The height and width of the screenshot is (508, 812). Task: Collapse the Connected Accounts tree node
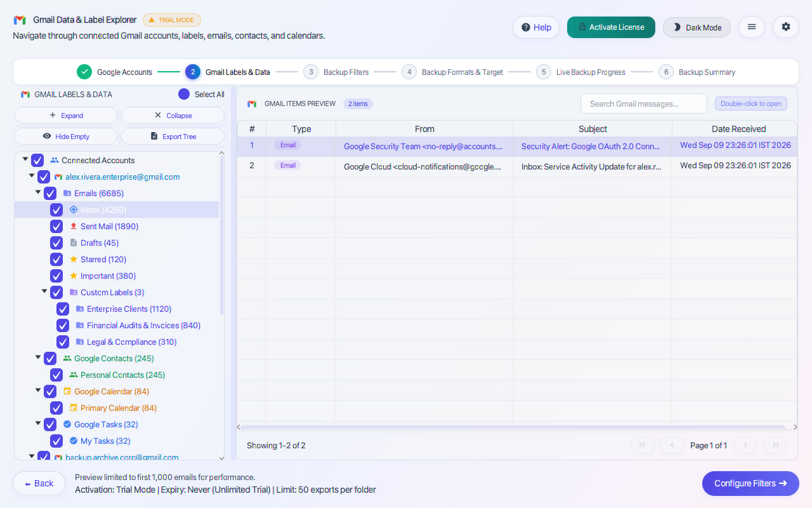25,159
